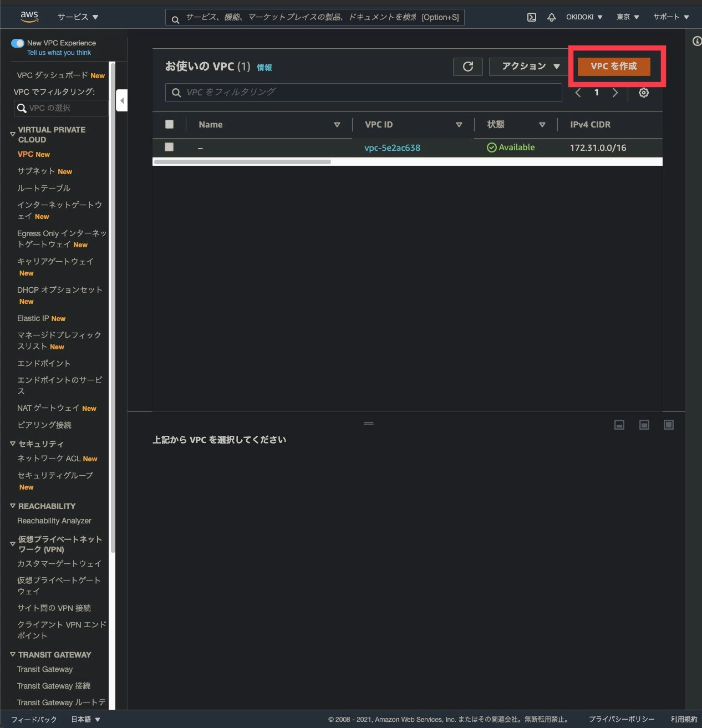Go to next page arrow

click(615, 93)
